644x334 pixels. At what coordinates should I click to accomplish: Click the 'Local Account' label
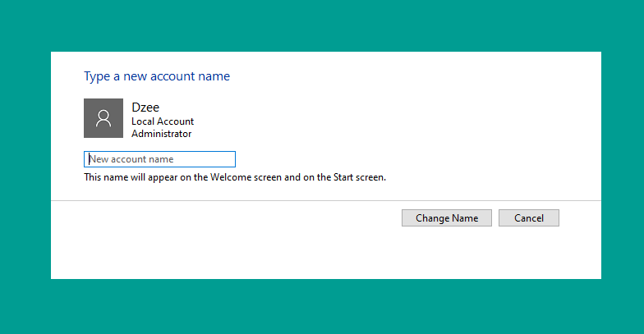pyautogui.click(x=163, y=121)
